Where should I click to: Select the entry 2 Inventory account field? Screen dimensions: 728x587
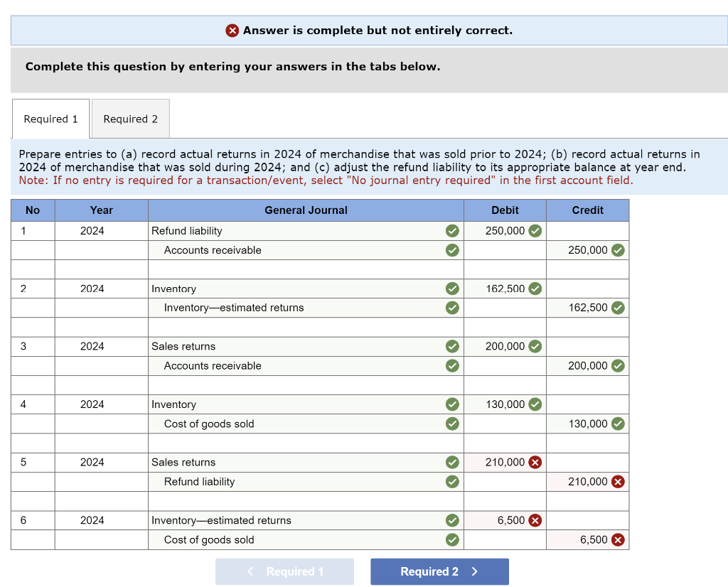306,289
